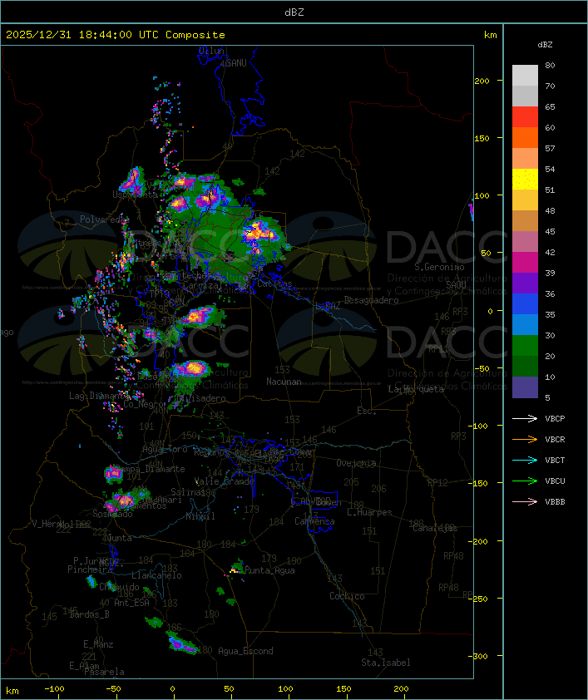Viewport: 588px width, 700px height.
Task: Click the dBZ legend heading above colorbar
Action: [x=545, y=45]
